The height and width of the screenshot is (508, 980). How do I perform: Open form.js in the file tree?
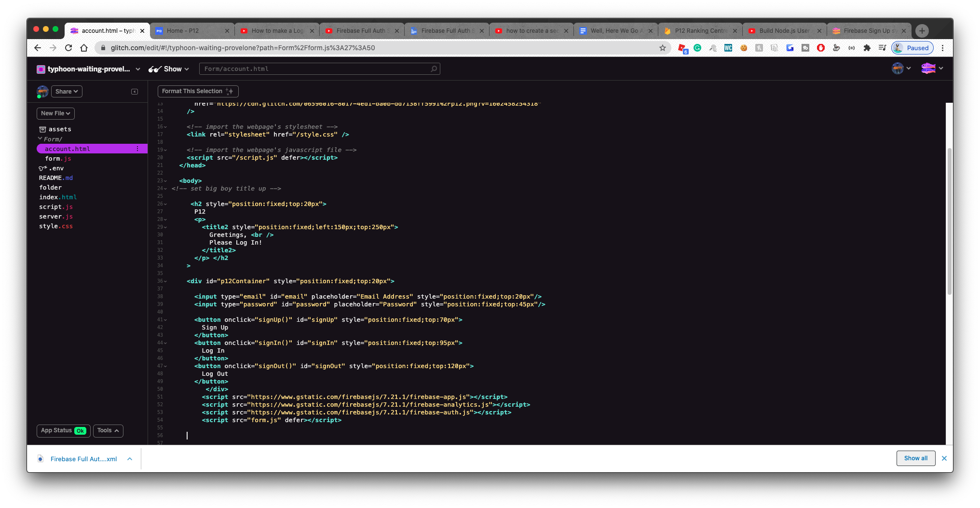pos(58,159)
